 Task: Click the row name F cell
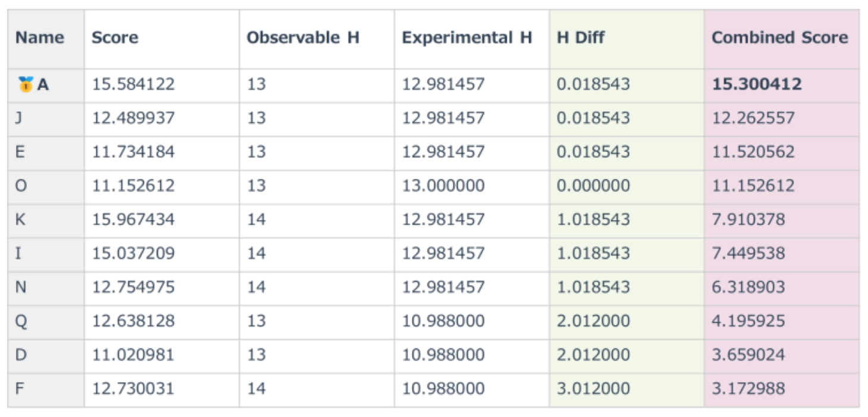coord(20,389)
